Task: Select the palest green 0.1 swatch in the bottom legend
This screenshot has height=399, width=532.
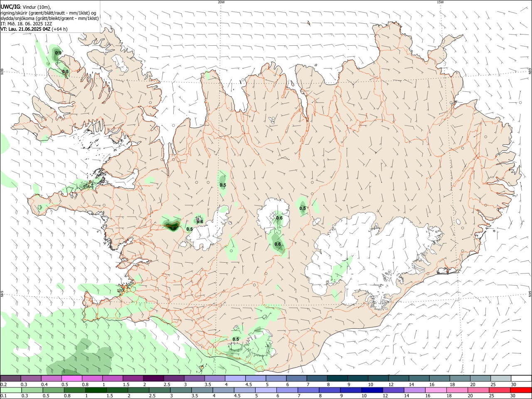Action: coord(11,390)
